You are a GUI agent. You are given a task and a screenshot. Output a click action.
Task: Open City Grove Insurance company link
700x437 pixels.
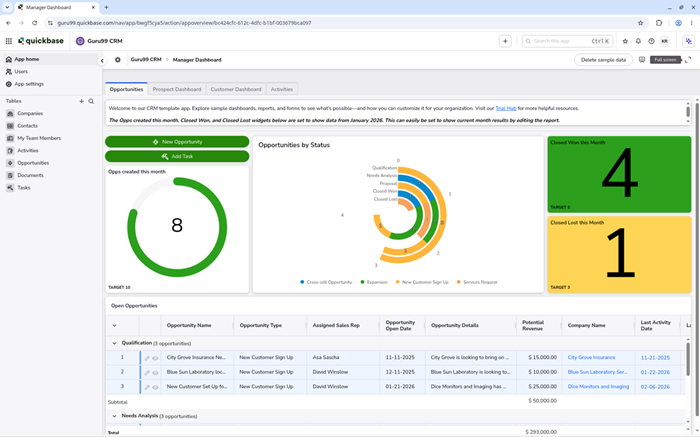(591, 358)
